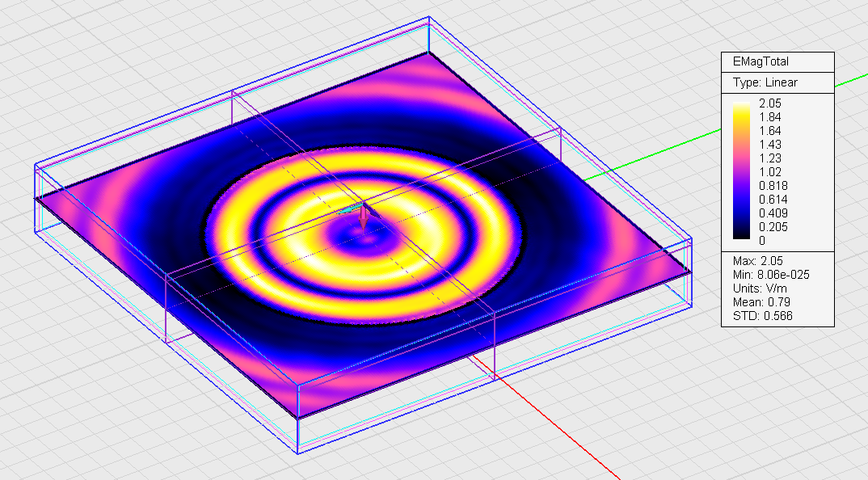This screenshot has width=868, height=480.
Task: Select the Type: Linear legend row
Action: point(765,82)
